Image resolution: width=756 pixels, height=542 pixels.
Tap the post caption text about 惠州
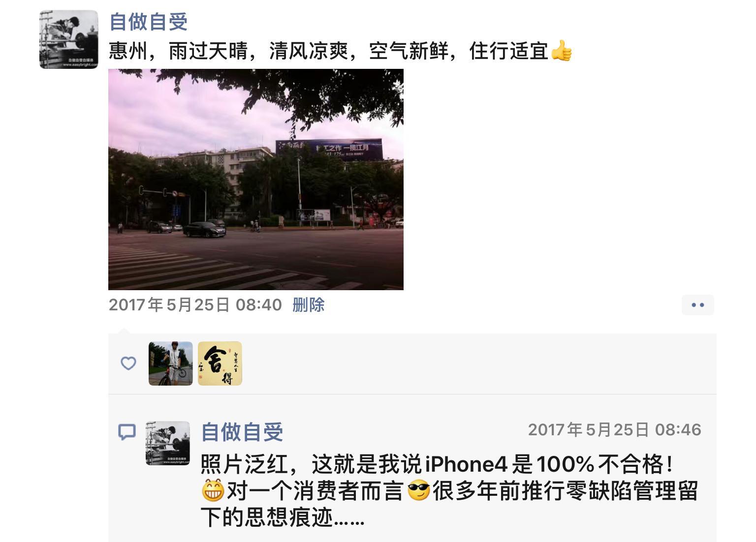[328, 51]
